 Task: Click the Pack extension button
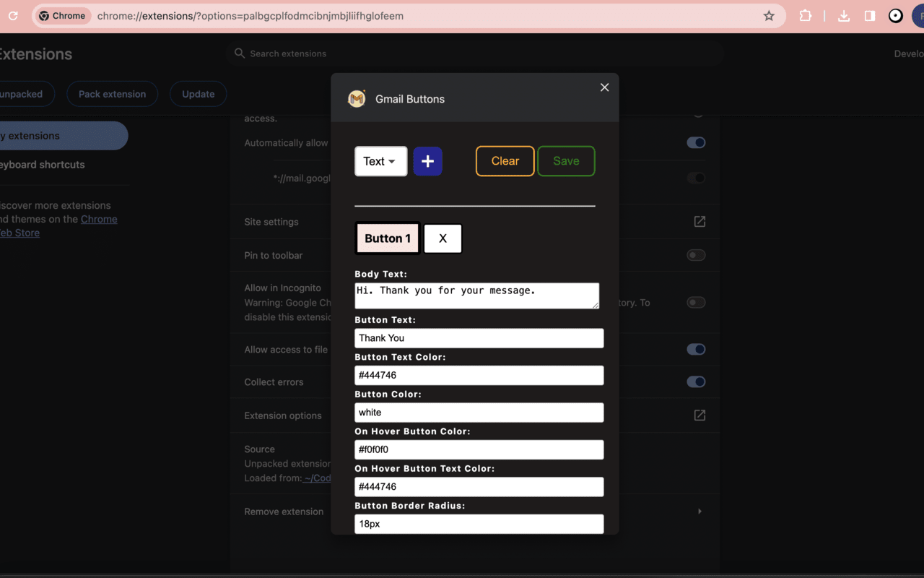click(x=112, y=94)
